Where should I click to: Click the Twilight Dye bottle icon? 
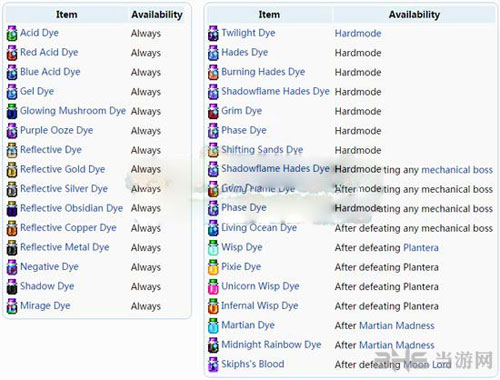213,33
